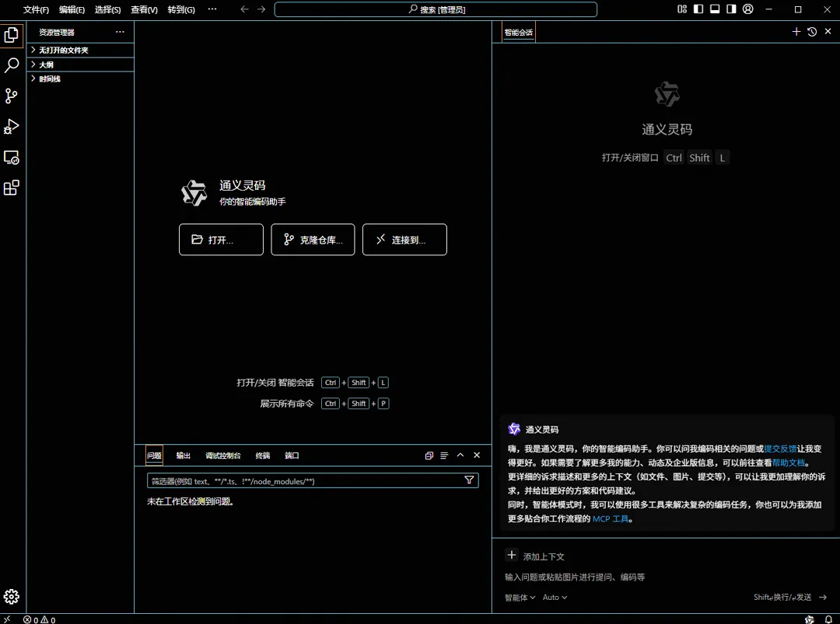Send the chat message arrow icon

click(x=822, y=598)
